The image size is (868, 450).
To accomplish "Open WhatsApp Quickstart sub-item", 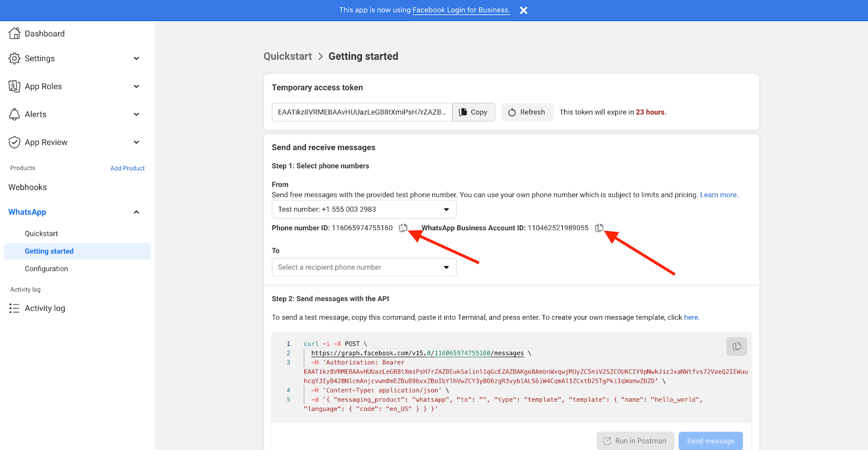I will click(x=41, y=233).
